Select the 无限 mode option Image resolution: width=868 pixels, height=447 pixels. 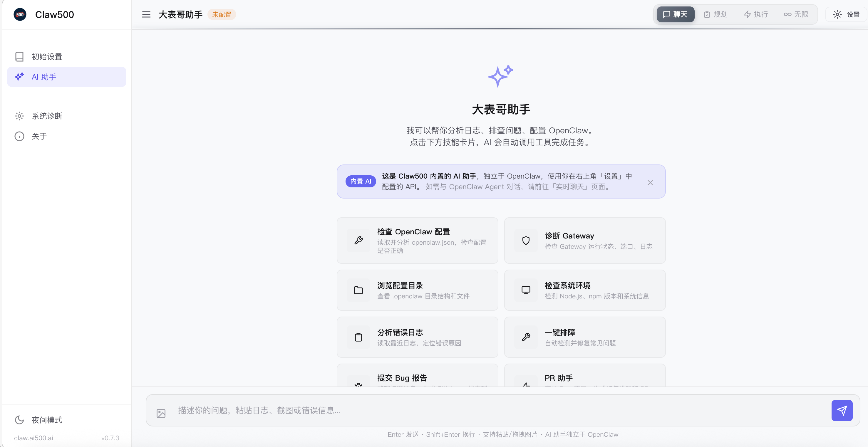click(x=796, y=14)
